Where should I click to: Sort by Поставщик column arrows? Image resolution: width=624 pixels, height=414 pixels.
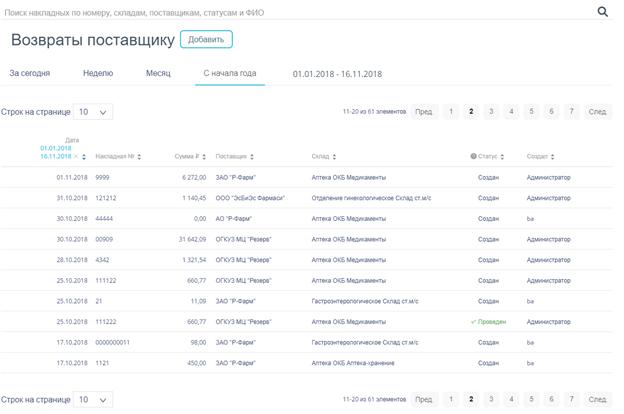pyautogui.click(x=252, y=157)
